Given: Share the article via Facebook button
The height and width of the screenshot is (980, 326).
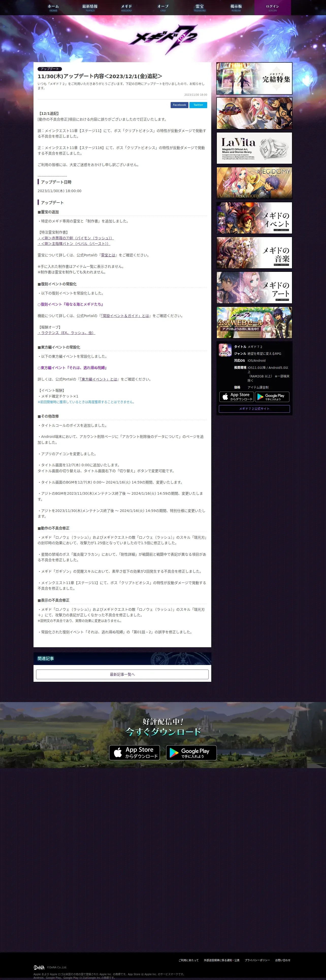Looking at the screenshot, I should click(179, 105).
